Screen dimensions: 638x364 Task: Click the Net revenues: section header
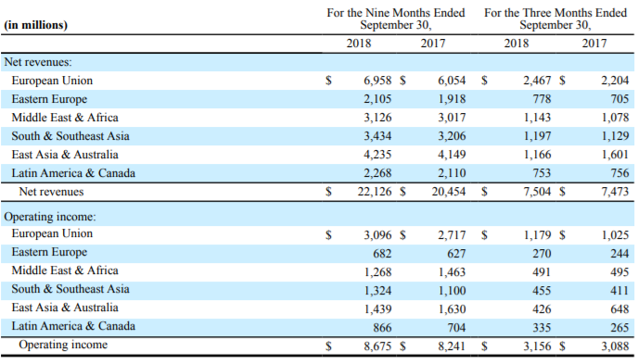38,62
